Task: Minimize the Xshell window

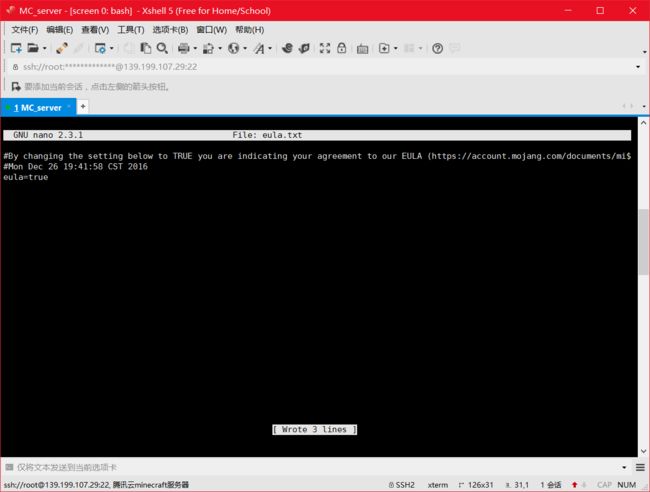Action: (x=568, y=10)
